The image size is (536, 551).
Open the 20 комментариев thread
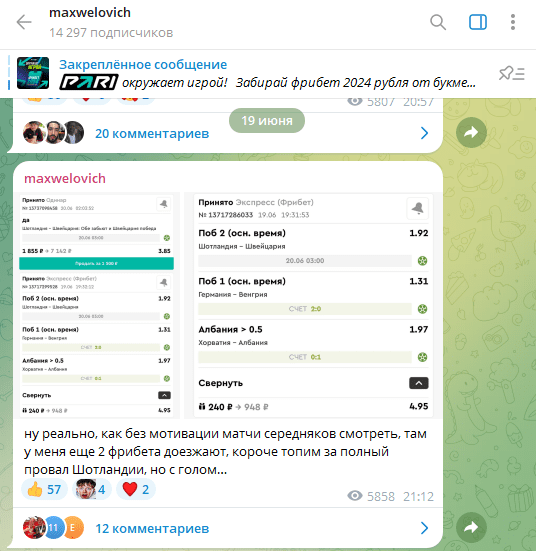(x=152, y=134)
